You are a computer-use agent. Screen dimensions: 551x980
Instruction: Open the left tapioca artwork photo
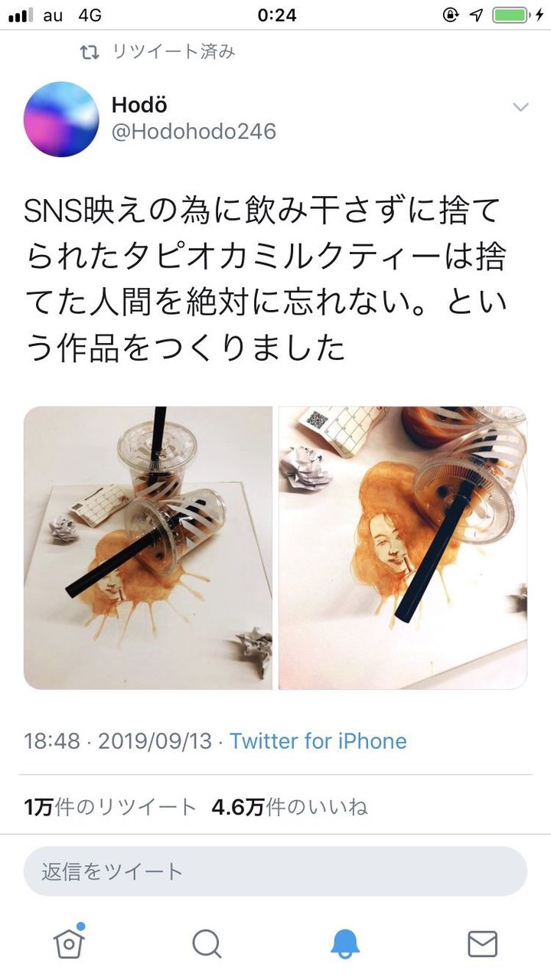click(x=148, y=548)
